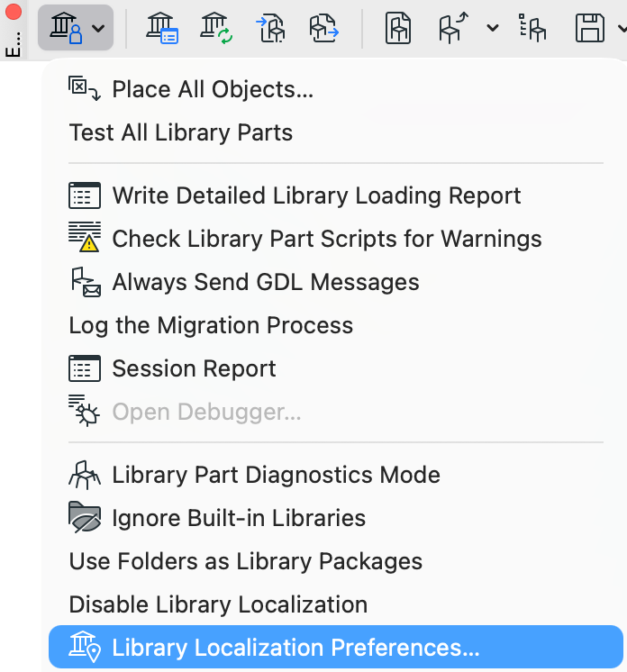Enable Library Part Diagnostics Mode
Viewport: 627px width, 672px height.
[276, 475]
